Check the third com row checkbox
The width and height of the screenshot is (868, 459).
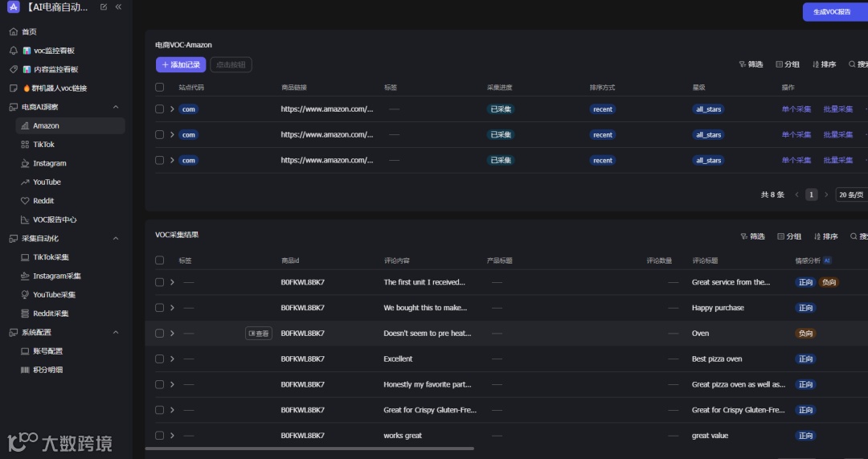[159, 160]
